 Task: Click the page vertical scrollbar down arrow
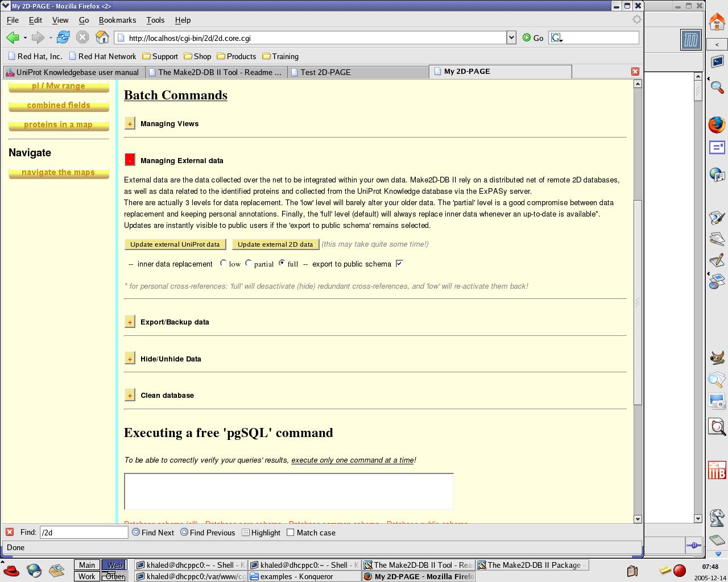point(638,518)
